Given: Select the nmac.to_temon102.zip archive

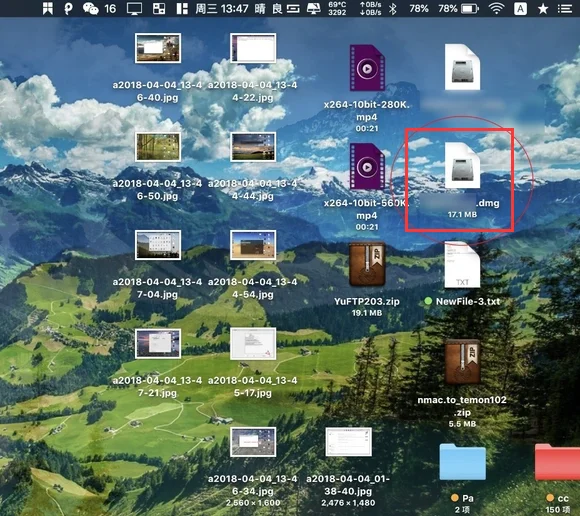Looking at the screenshot, I should click(462, 362).
